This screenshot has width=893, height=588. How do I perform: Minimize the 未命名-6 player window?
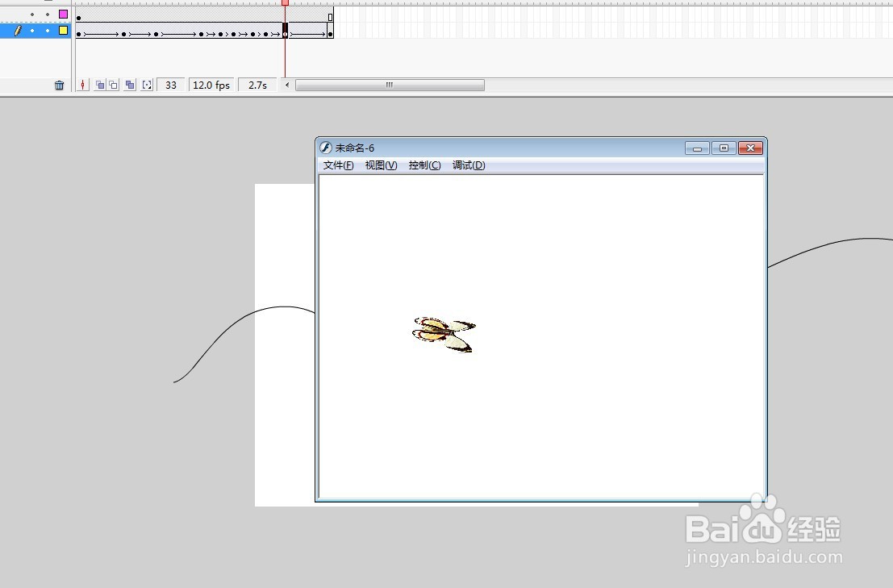tap(697, 148)
